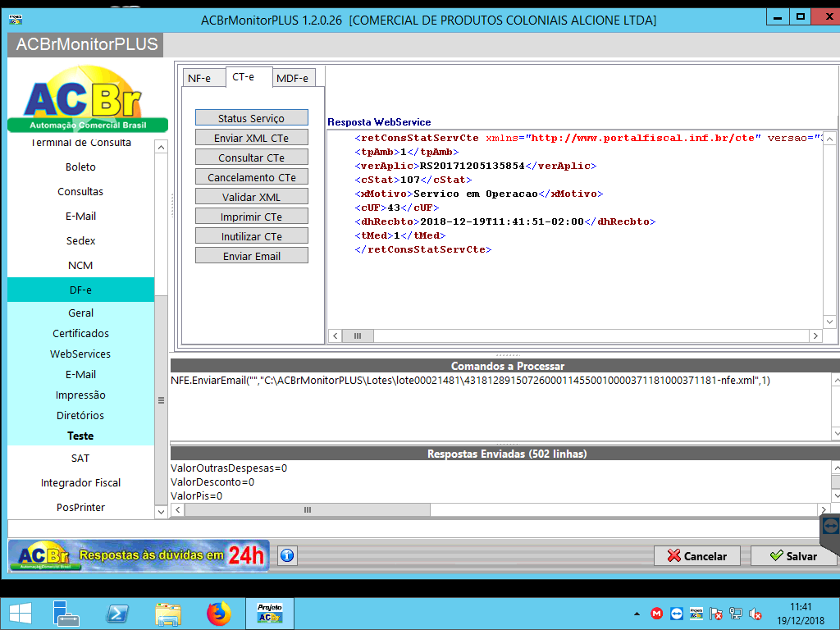This screenshot has height=630, width=840.
Task: Click Validar XML button
Action: coord(252,197)
